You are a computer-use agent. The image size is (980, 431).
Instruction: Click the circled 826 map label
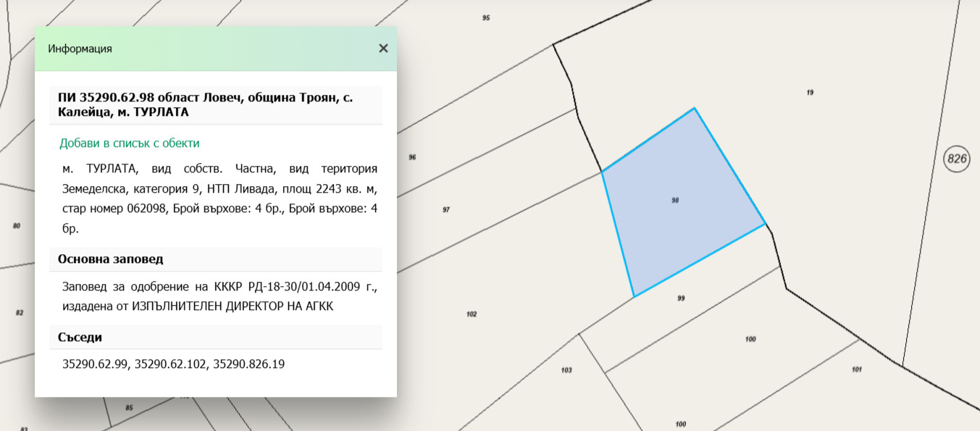tap(957, 159)
